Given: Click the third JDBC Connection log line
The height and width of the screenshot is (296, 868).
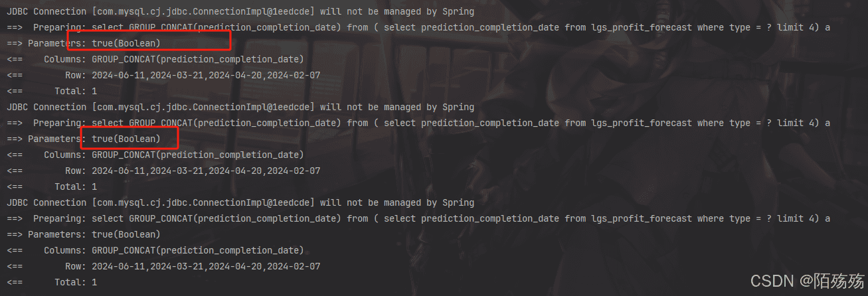Looking at the screenshot, I should (x=240, y=202).
